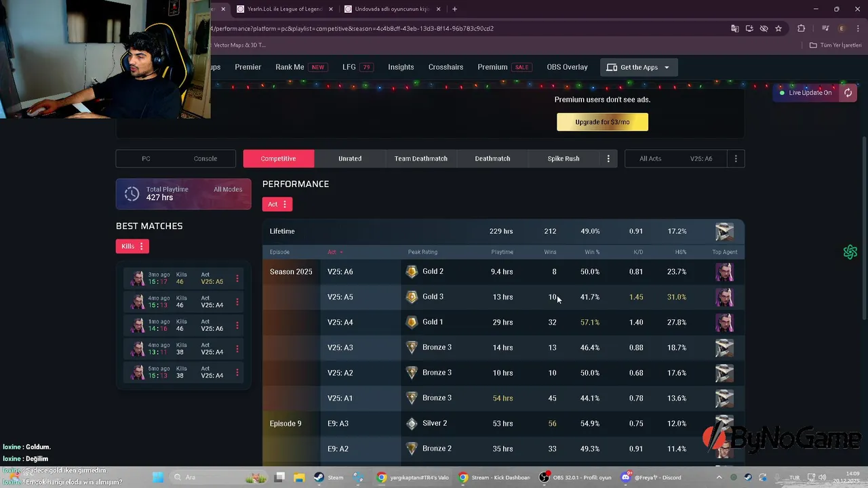Viewport: 868px width, 488px height.
Task: Select the Deathmatch tab
Action: click(492, 159)
